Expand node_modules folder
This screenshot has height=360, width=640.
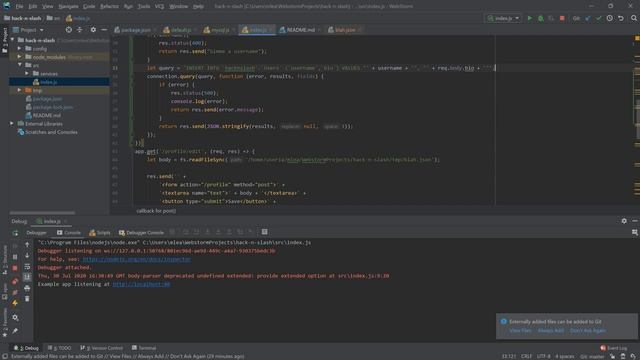click(20, 57)
